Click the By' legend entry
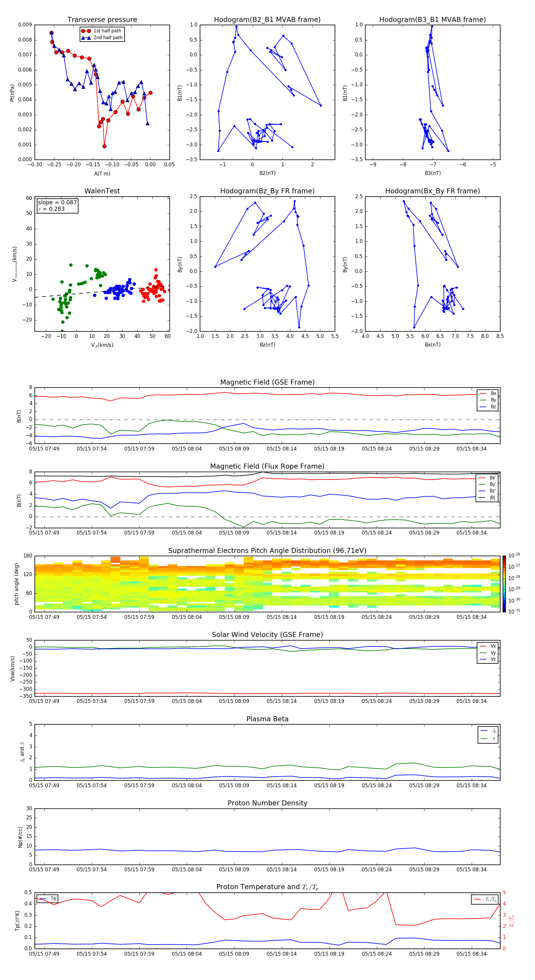This screenshot has width=535, height=980. click(487, 484)
